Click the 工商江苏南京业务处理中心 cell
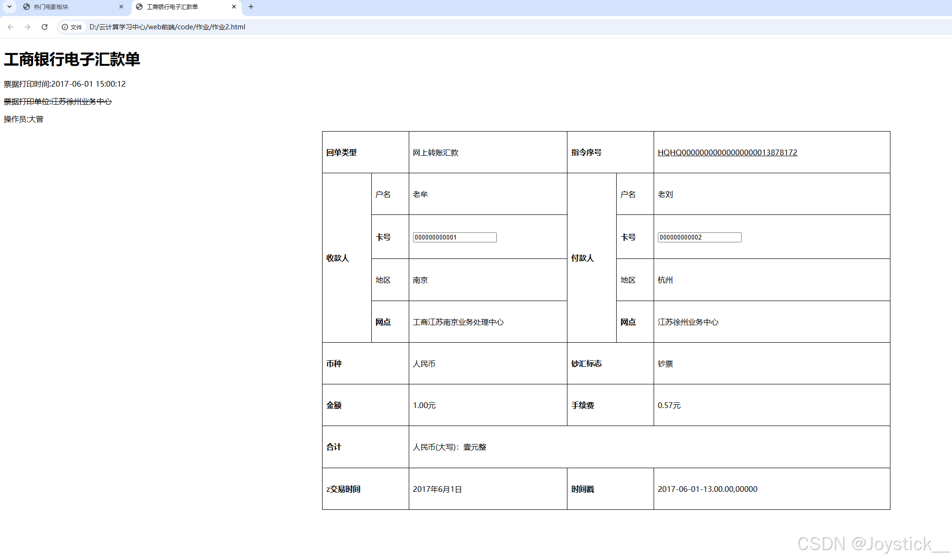Viewport: 952px width, 560px height. [x=458, y=322]
